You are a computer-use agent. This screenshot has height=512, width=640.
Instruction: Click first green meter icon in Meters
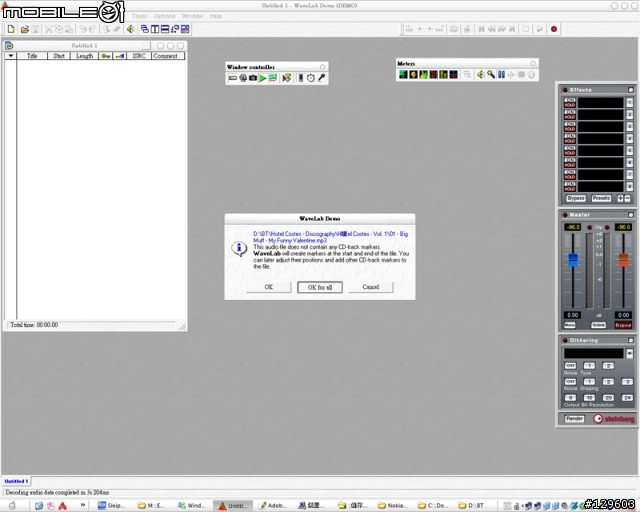(x=403, y=74)
